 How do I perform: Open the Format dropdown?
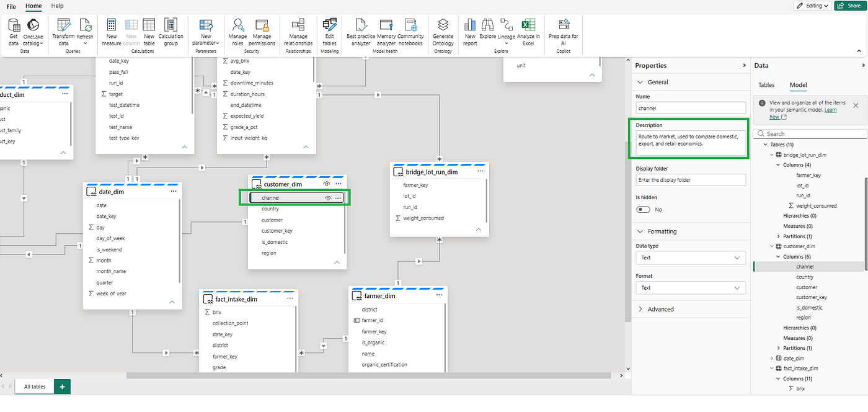coord(691,288)
